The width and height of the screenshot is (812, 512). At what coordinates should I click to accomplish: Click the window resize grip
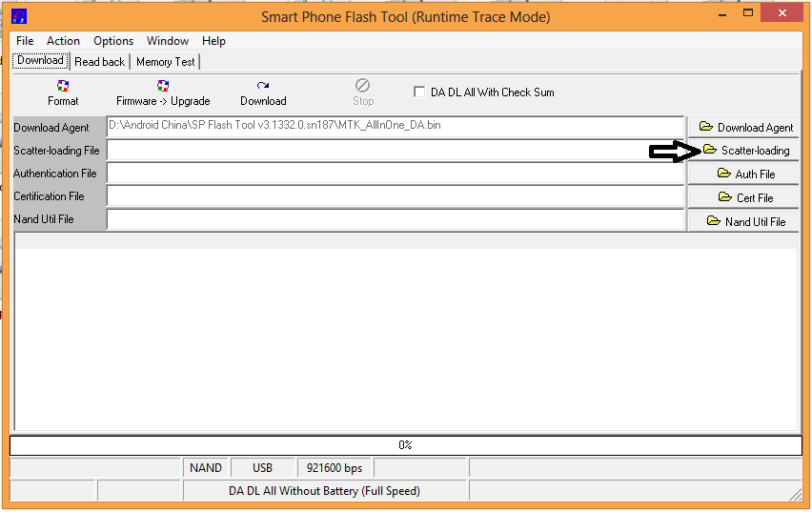tap(796, 495)
